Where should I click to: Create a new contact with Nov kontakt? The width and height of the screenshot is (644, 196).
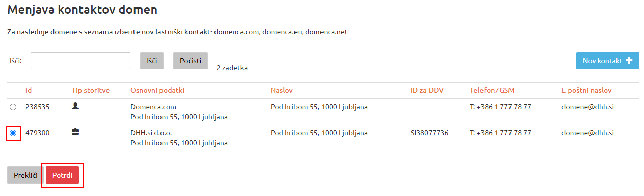click(607, 60)
